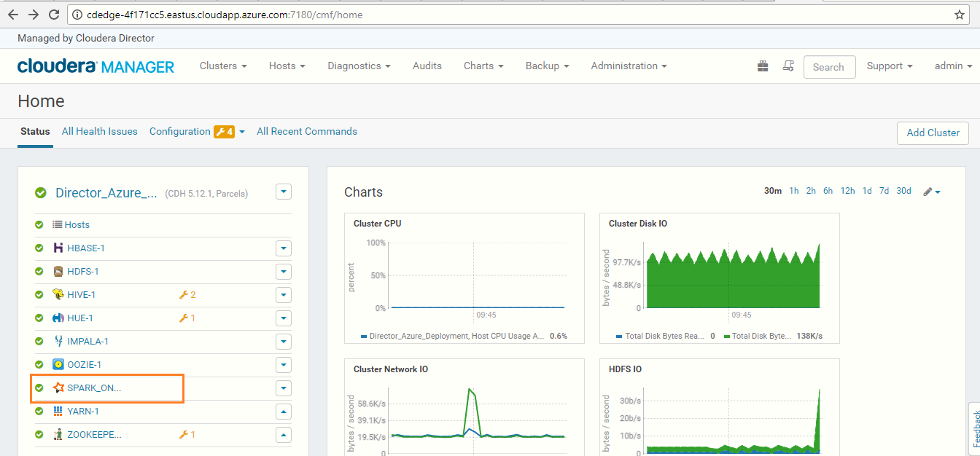
Task: Open the parcels gift box icon
Action: pyautogui.click(x=763, y=66)
